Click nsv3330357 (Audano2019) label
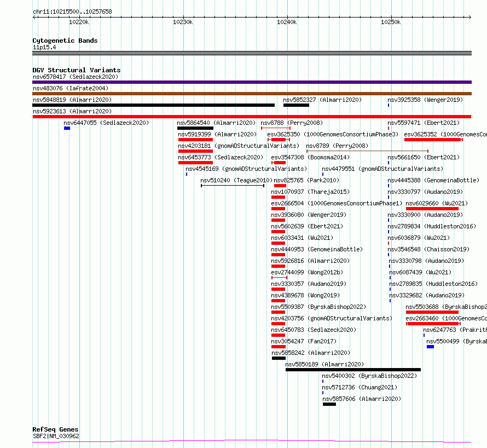This screenshot has width=487, height=448. point(309,284)
